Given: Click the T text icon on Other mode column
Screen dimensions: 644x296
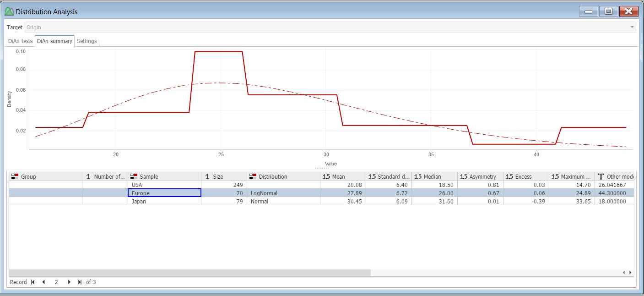Looking at the screenshot, I should click(x=601, y=176).
